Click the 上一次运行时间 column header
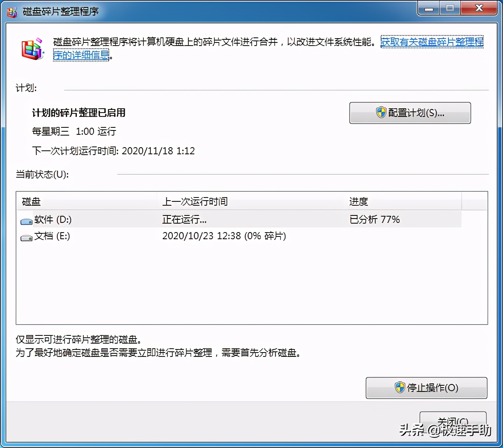503x448 pixels. point(195,201)
